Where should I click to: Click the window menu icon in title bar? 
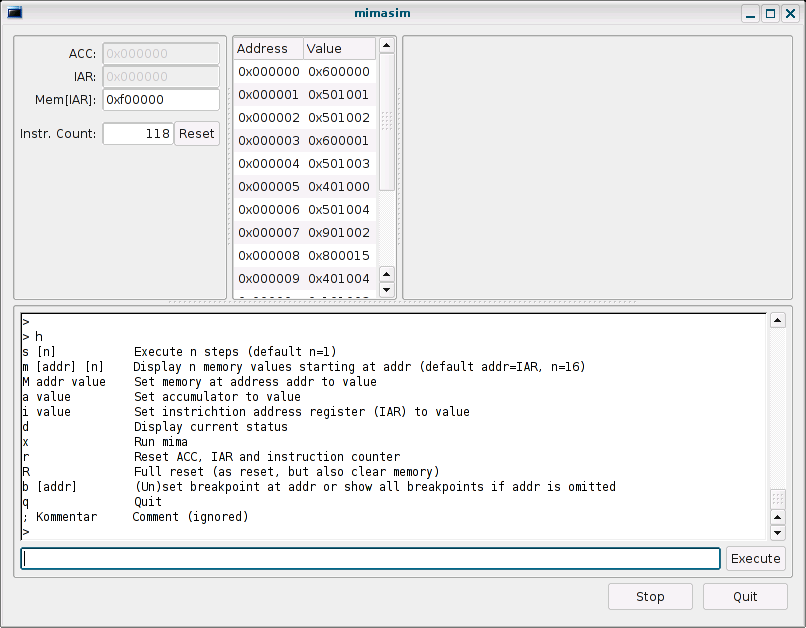pyautogui.click(x=14, y=13)
